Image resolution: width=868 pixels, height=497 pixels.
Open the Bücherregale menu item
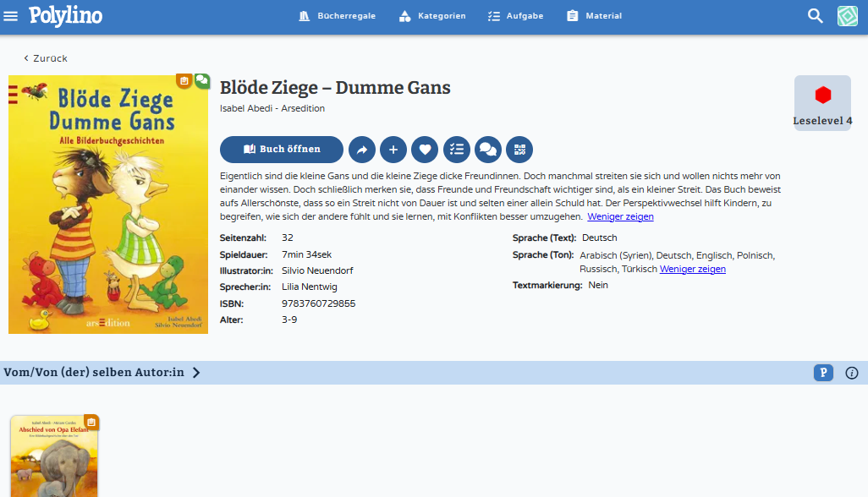(x=337, y=15)
